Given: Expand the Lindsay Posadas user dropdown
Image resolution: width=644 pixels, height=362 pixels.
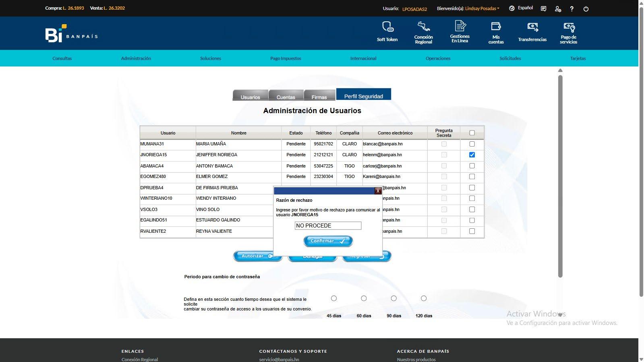Looking at the screenshot, I should click(482, 8).
